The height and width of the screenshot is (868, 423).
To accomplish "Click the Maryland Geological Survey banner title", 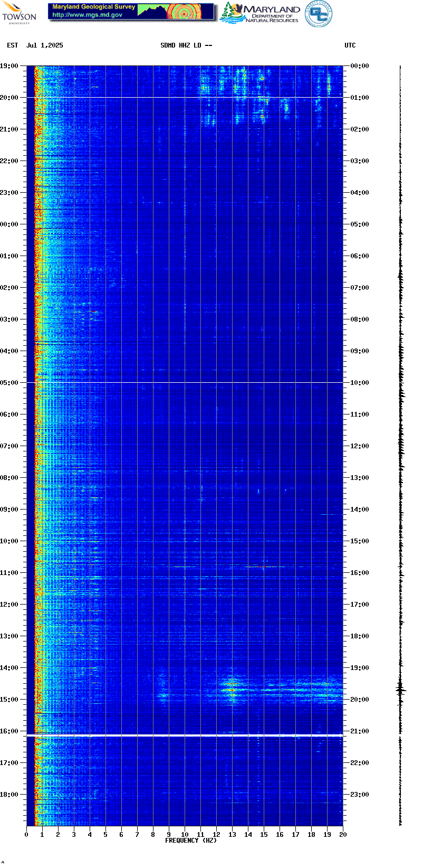I will [94, 7].
